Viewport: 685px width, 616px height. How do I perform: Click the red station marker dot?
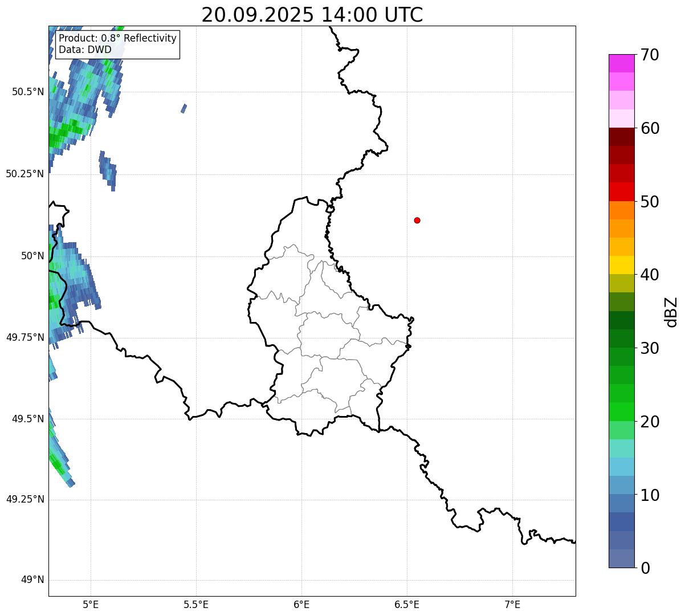417,220
